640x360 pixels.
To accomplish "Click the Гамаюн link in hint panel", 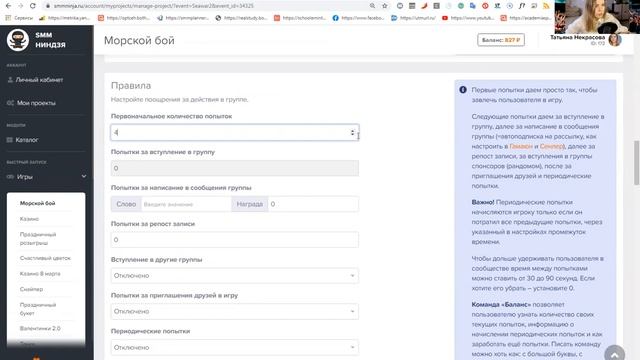I will point(521,146).
